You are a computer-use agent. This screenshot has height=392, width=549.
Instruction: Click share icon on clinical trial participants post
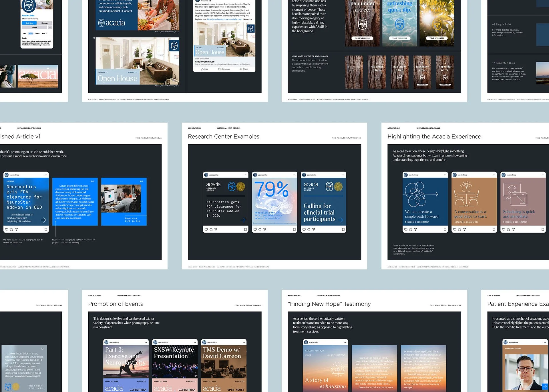pyautogui.click(x=314, y=229)
